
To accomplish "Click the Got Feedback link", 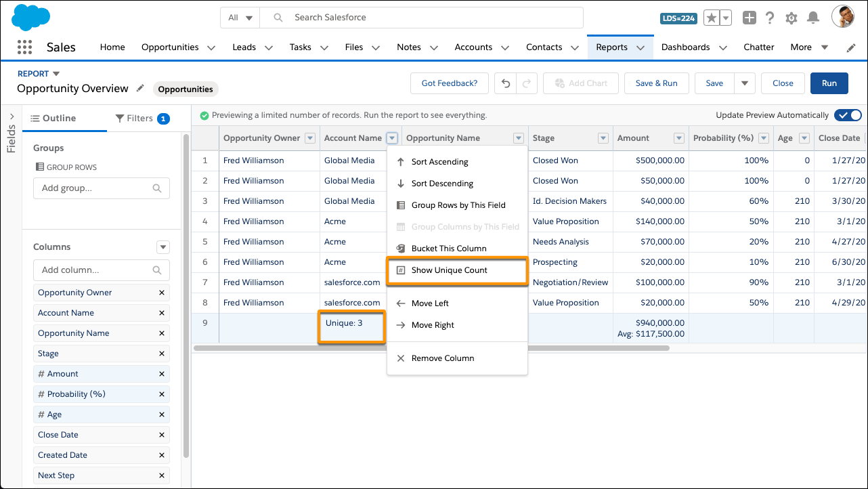I will [449, 83].
